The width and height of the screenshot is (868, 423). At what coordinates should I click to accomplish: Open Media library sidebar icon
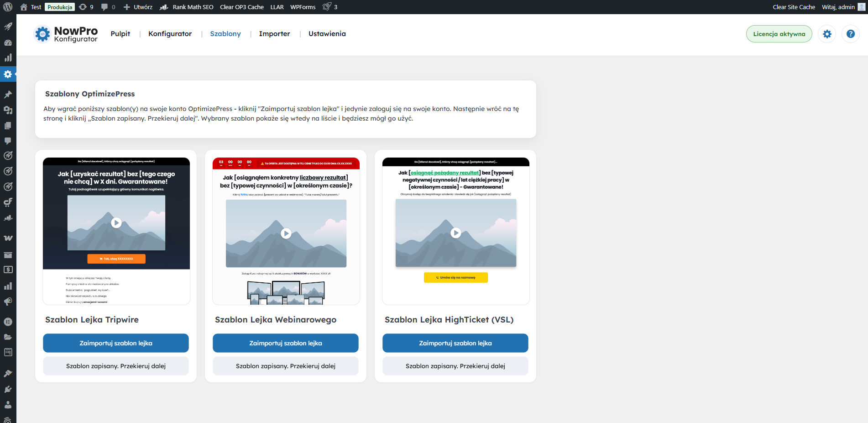pos(8,110)
